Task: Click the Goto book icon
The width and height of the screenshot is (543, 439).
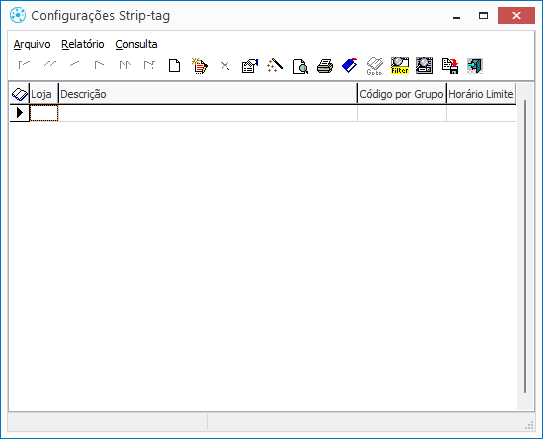Action: point(374,66)
